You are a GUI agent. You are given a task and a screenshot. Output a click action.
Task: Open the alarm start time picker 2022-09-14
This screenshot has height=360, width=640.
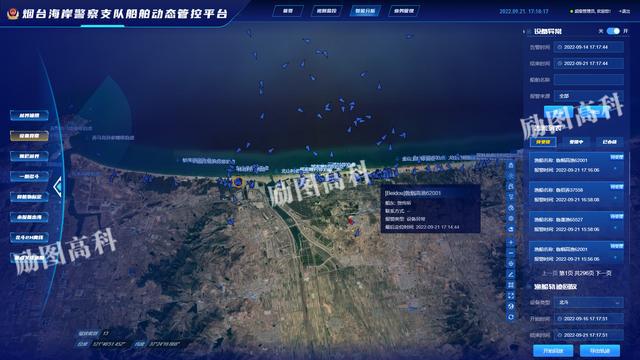coord(588,47)
